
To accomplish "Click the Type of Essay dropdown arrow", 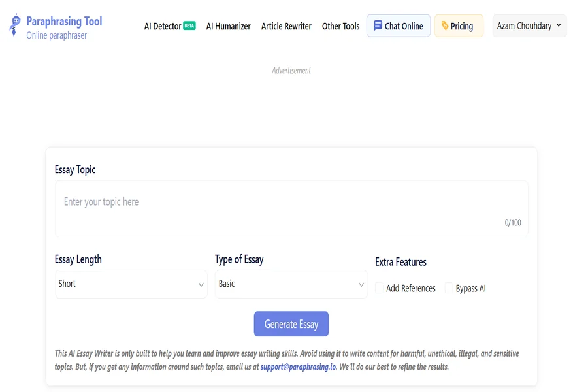I will point(361,285).
